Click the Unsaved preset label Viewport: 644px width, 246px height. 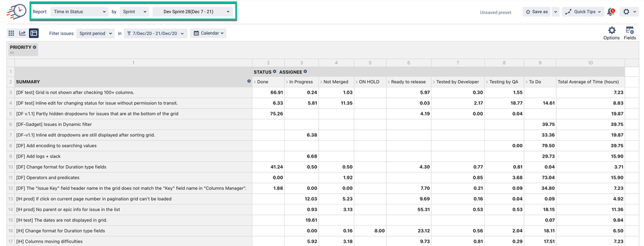(x=495, y=12)
